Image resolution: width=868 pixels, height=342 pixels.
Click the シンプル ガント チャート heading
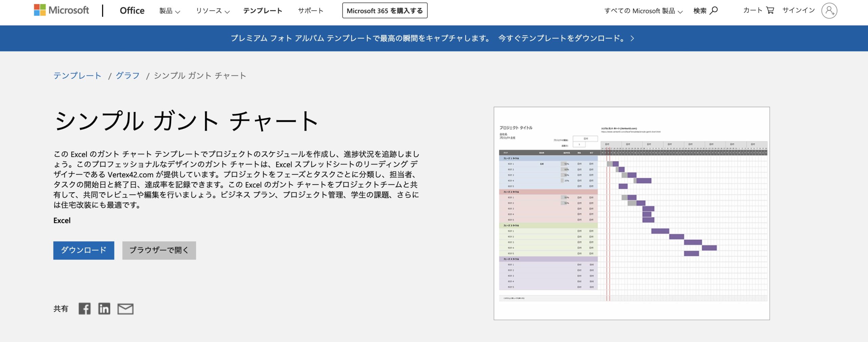pos(186,121)
